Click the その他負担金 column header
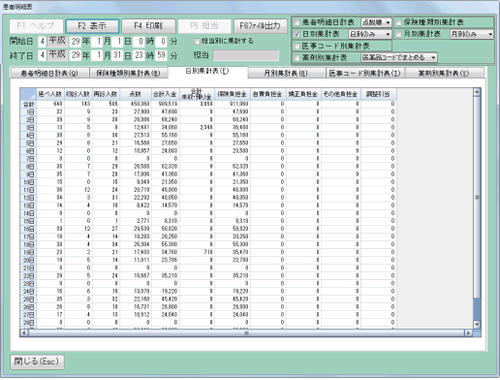Viewport: 500px width, 380px height. click(x=341, y=94)
